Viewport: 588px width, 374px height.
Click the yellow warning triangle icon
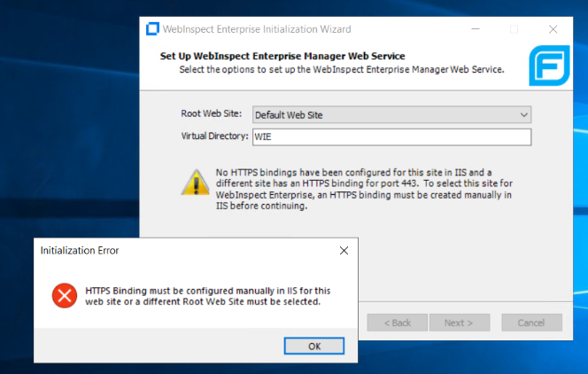(x=196, y=183)
